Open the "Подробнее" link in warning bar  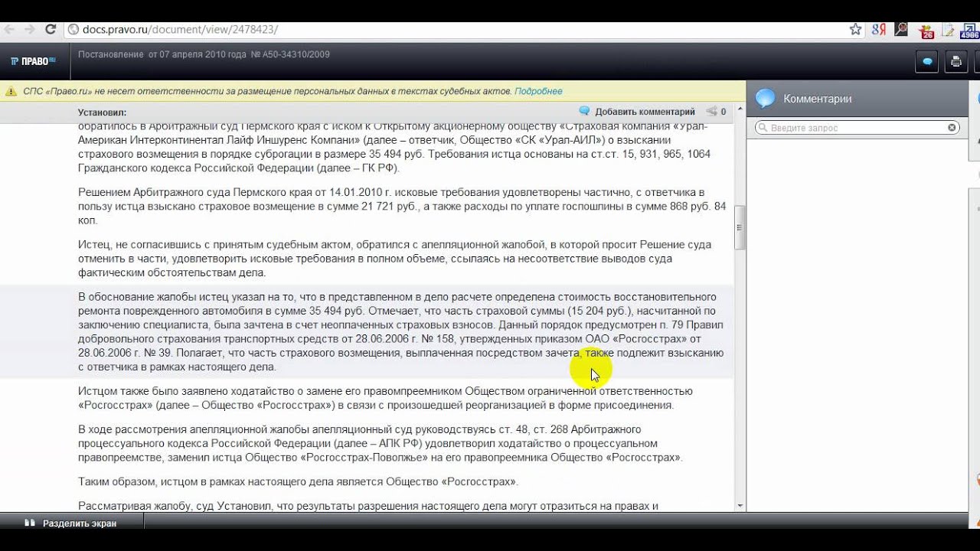tap(538, 91)
